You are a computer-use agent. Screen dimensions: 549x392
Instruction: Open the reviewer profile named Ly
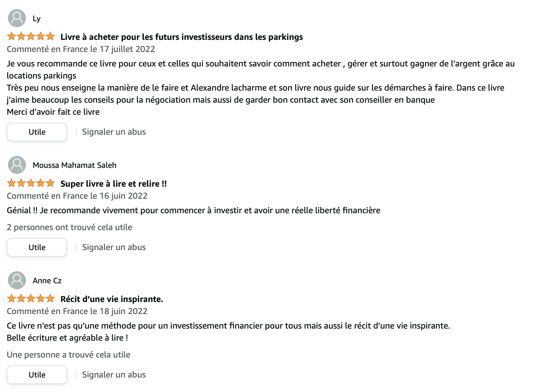[37, 19]
